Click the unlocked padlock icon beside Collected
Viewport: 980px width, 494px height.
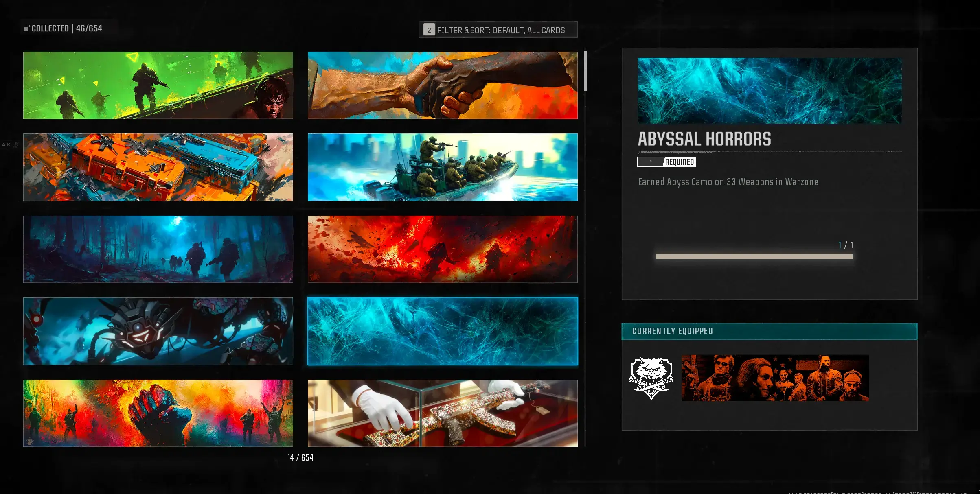tap(26, 28)
